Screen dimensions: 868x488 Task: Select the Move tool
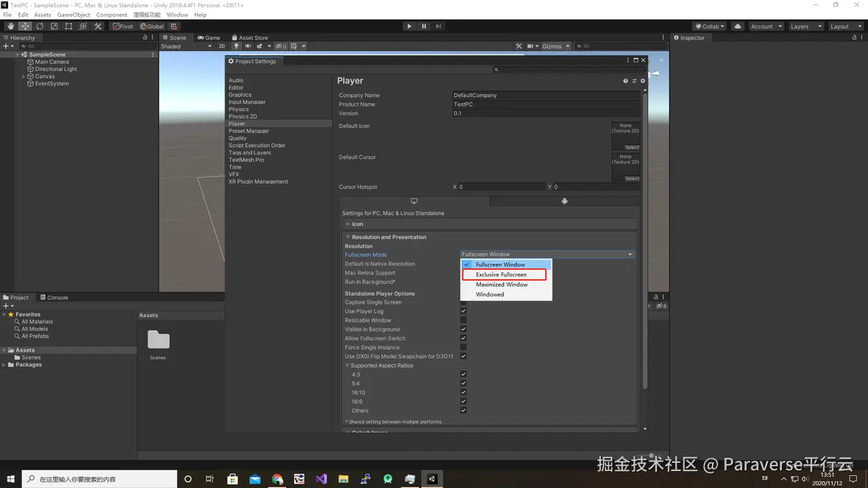(25, 26)
